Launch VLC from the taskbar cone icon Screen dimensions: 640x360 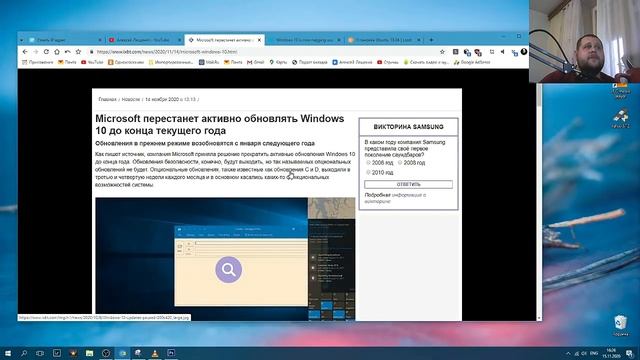point(155,353)
